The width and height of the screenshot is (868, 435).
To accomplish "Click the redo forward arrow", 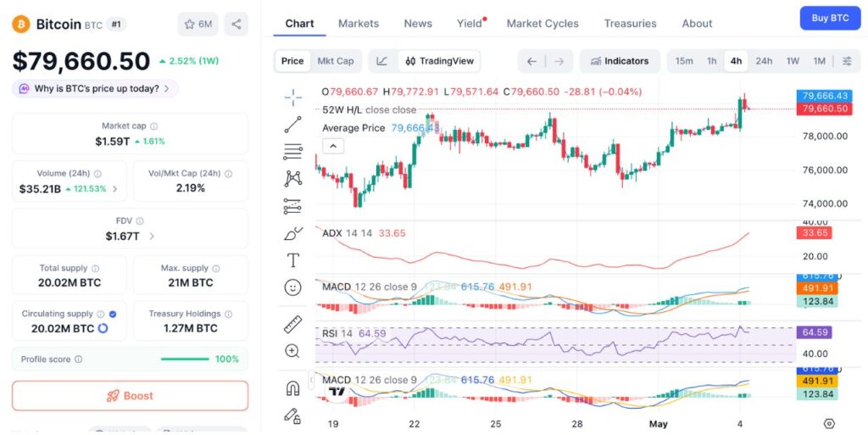I will 559,61.
